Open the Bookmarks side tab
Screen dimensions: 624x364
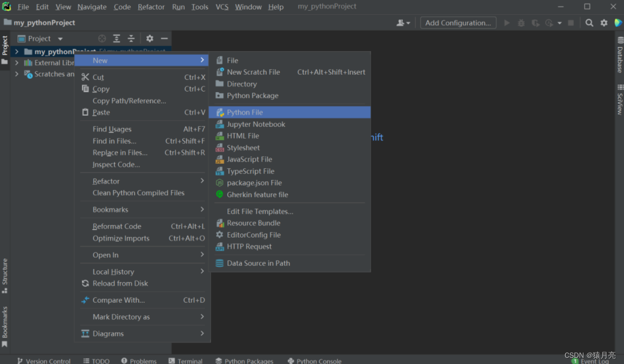(5, 326)
